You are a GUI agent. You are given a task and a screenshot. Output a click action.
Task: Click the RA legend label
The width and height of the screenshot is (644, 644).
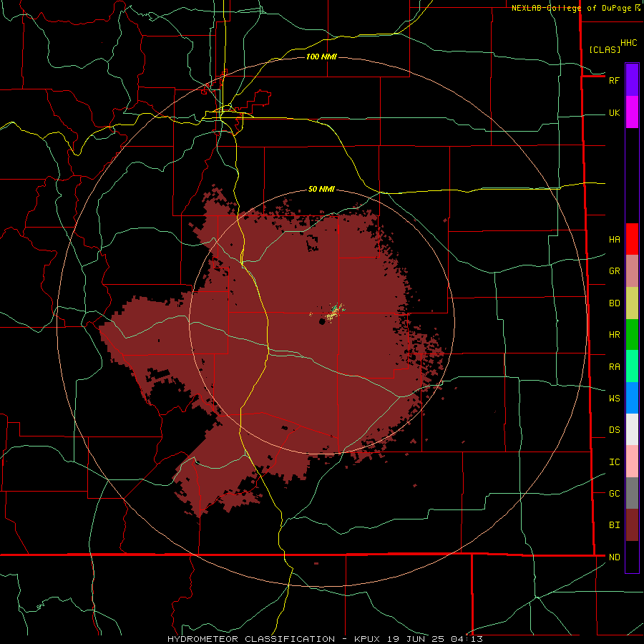tap(614, 367)
